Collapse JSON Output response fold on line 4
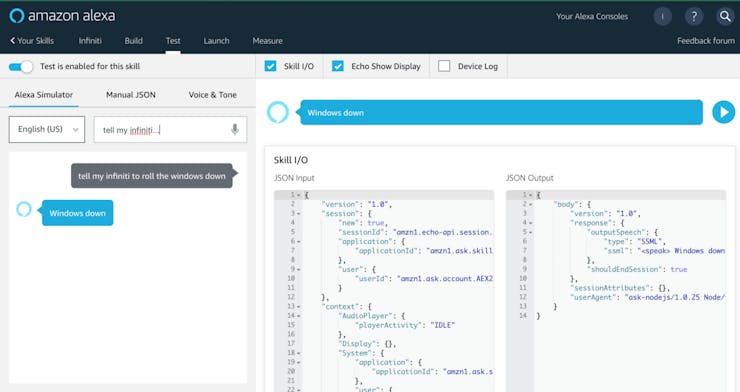Viewport: 740px width, 392px height. click(530, 223)
